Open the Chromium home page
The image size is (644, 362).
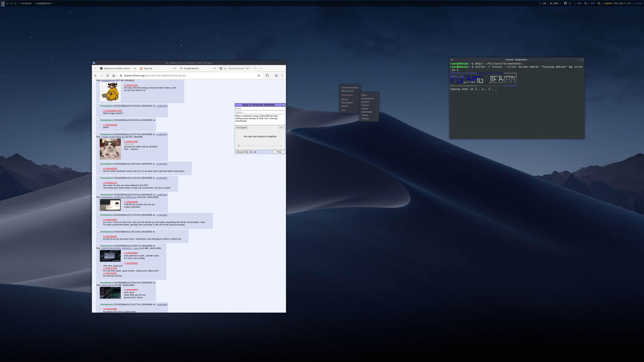(x=114, y=76)
